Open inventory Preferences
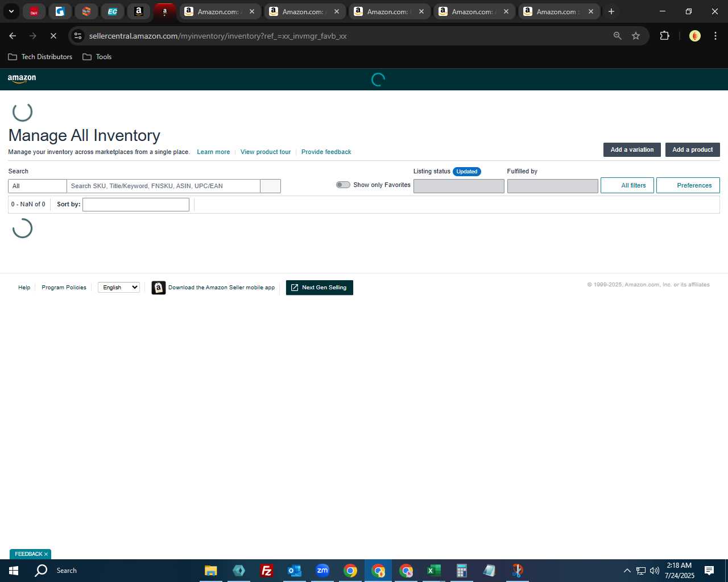The height and width of the screenshot is (582, 728). click(688, 185)
